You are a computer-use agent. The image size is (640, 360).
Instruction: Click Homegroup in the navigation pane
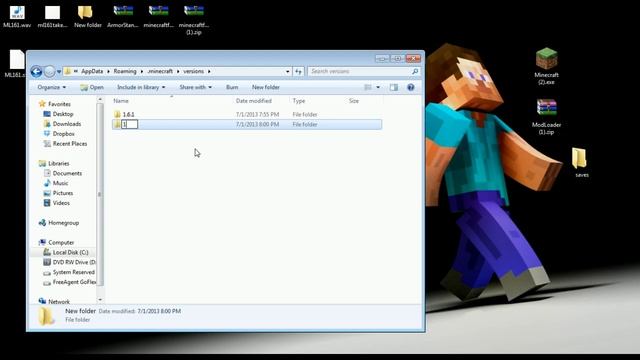tap(59, 223)
